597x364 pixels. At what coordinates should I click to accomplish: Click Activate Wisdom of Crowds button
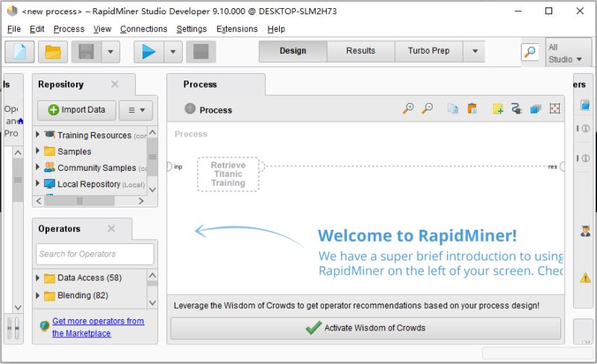click(x=365, y=328)
